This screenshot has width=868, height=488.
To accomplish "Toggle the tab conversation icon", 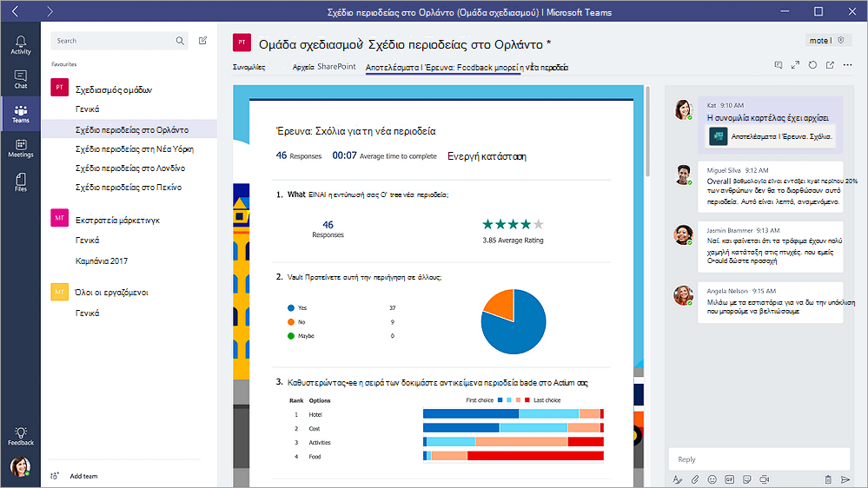I will coord(779,65).
